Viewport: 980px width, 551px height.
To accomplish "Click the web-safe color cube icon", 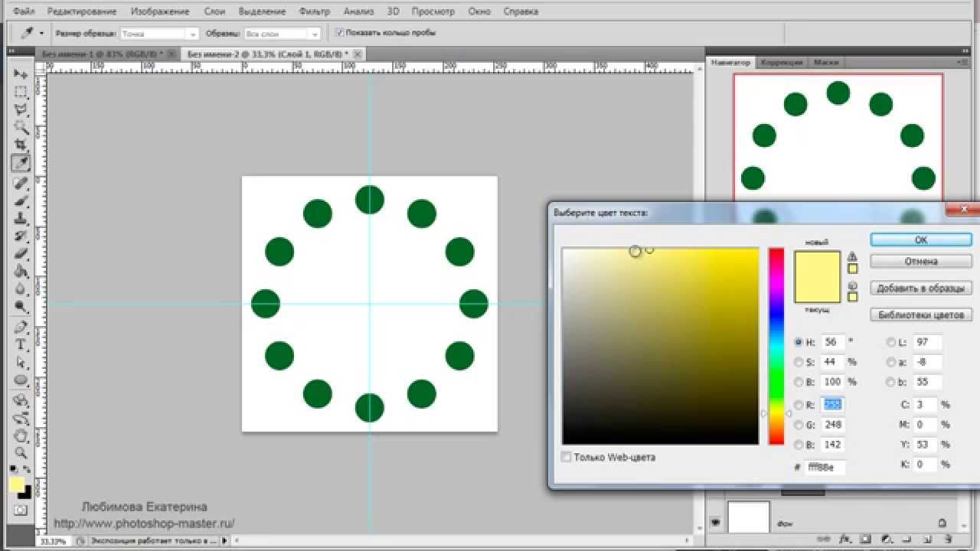I will click(852, 285).
